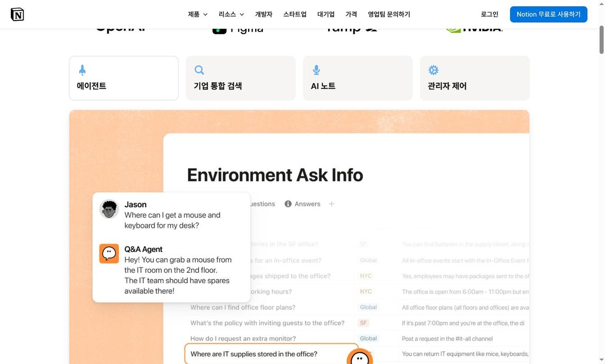This screenshot has height=364, width=605.
Task: Open the 스타트업 nav item
Action: point(295,14)
